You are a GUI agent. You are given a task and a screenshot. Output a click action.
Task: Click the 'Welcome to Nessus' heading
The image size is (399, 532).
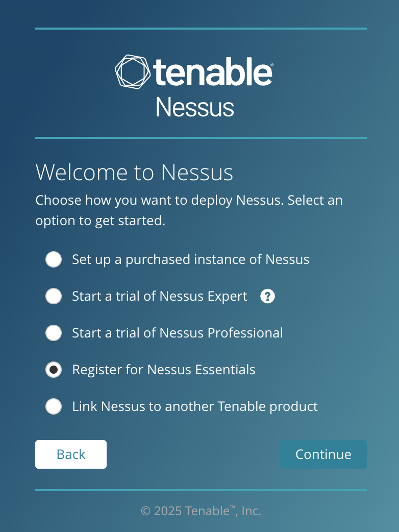(134, 173)
